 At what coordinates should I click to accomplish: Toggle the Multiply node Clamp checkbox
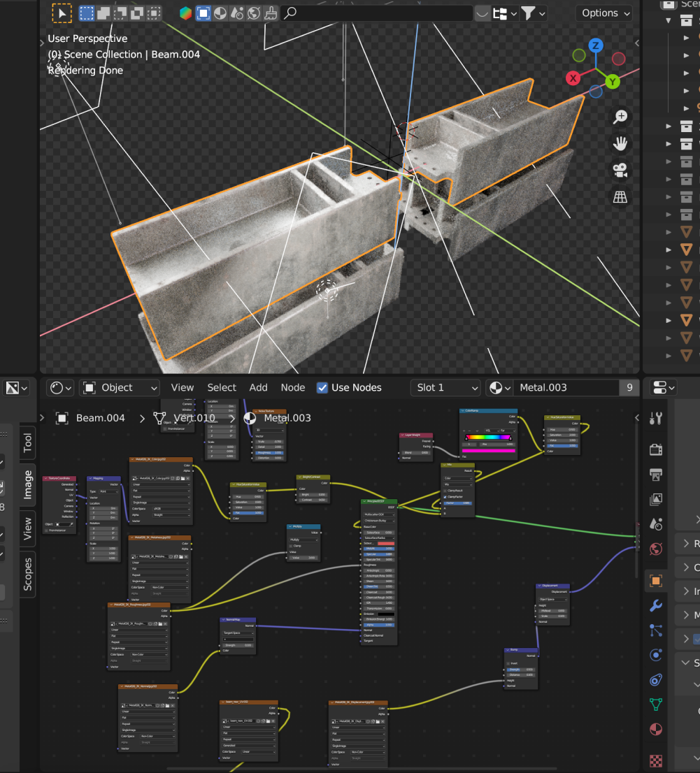[291, 546]
